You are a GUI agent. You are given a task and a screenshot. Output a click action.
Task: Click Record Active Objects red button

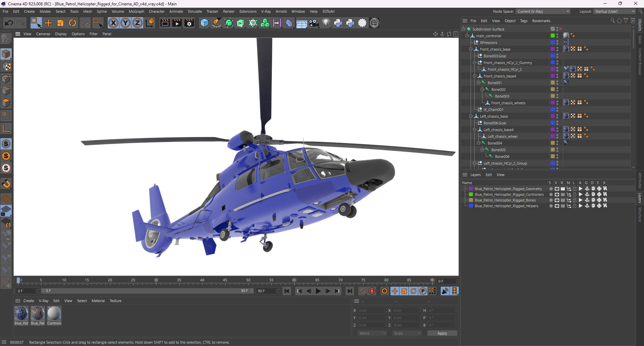[363, 291]
